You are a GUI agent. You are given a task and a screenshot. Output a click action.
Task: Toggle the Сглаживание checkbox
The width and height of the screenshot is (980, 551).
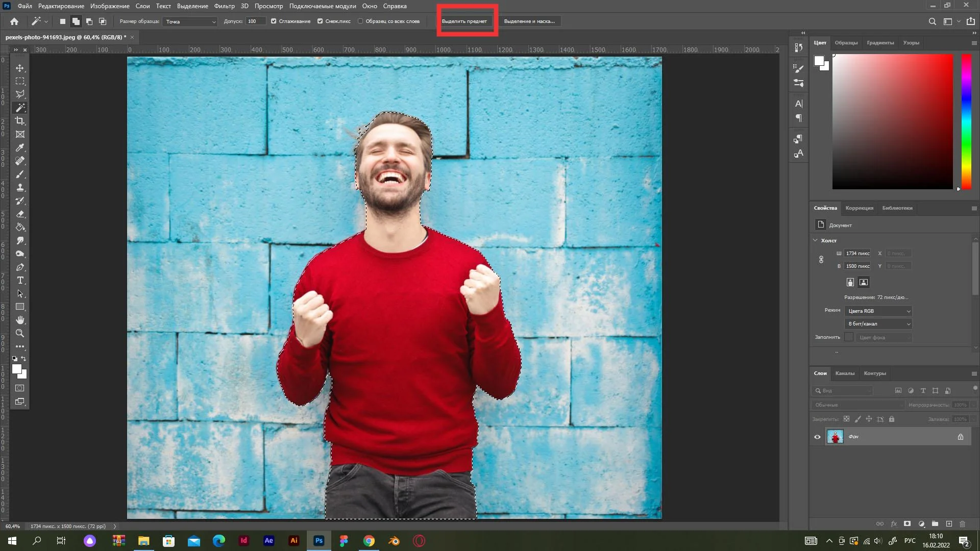[x=274, y=21]
